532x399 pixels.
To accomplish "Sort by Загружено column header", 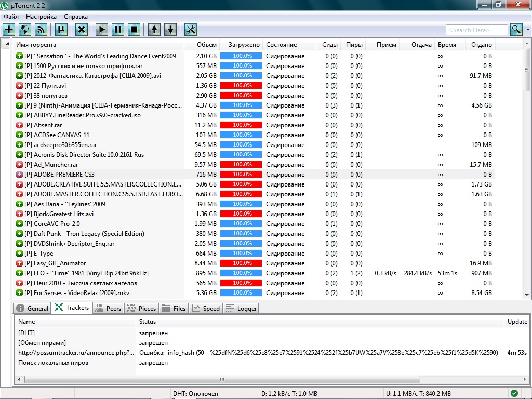I will click(241, 45).
